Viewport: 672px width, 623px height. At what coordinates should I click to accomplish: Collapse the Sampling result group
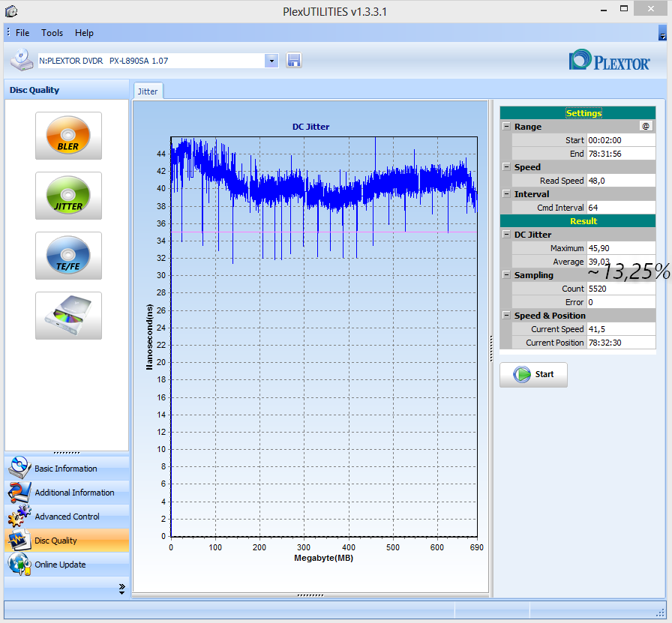coord(506,274)
